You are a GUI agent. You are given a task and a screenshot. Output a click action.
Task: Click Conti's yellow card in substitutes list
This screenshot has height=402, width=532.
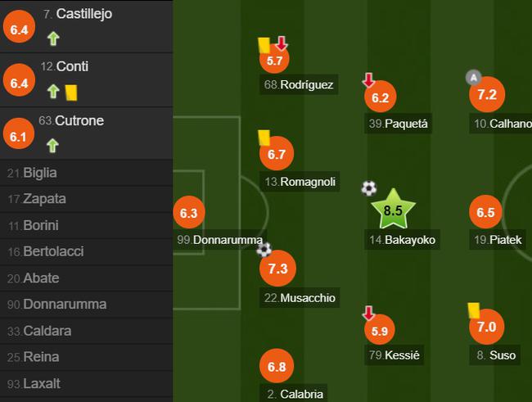coord(71,93)
